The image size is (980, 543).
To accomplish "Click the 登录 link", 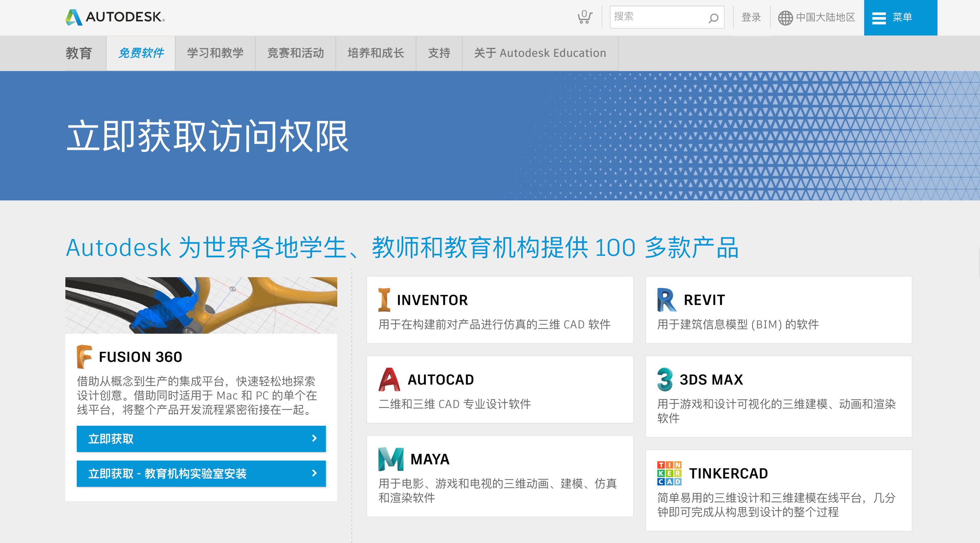I will (751, 17).
